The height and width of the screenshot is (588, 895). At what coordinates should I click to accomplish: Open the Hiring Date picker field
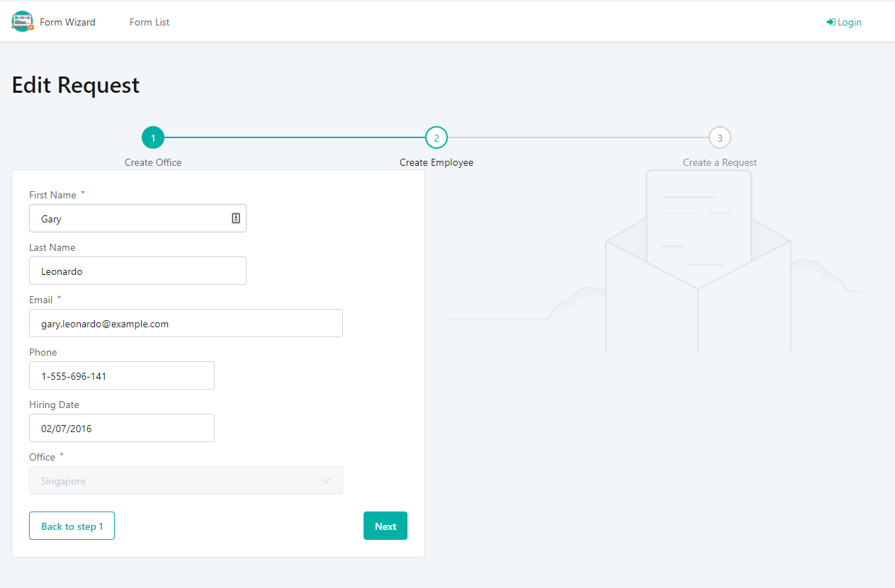(121, 428)
